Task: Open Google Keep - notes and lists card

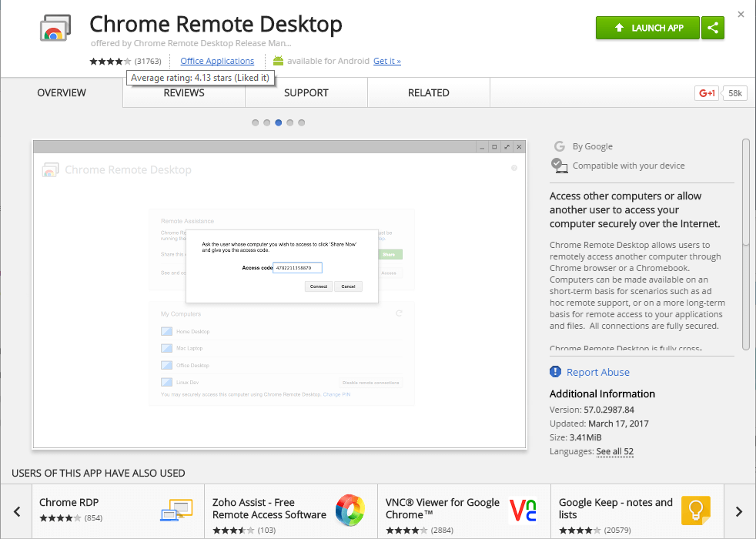Action: pyautogui.click(x=637, y=511)
